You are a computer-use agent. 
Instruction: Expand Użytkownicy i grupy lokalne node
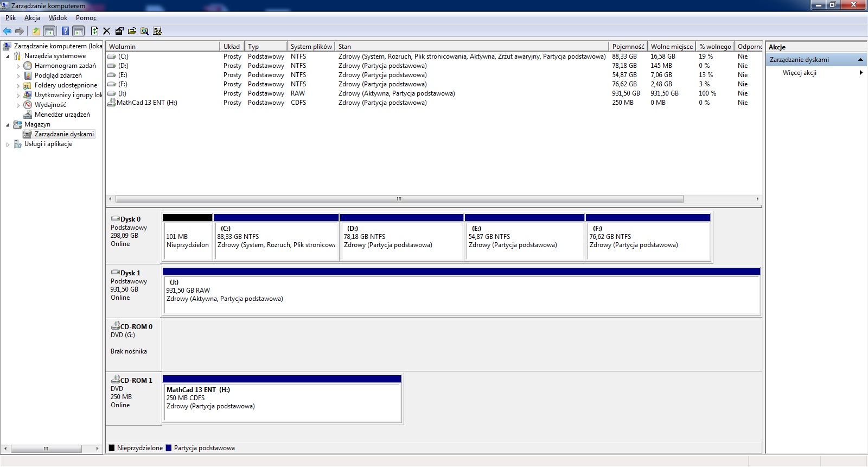pyautogui.click(x=18, y=95)
